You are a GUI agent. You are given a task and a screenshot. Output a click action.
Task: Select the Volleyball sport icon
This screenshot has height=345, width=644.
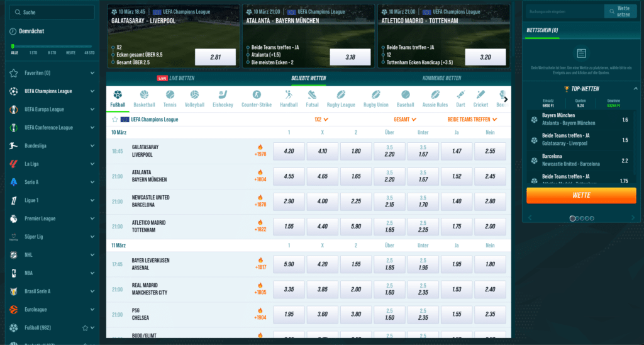[194, 95]
